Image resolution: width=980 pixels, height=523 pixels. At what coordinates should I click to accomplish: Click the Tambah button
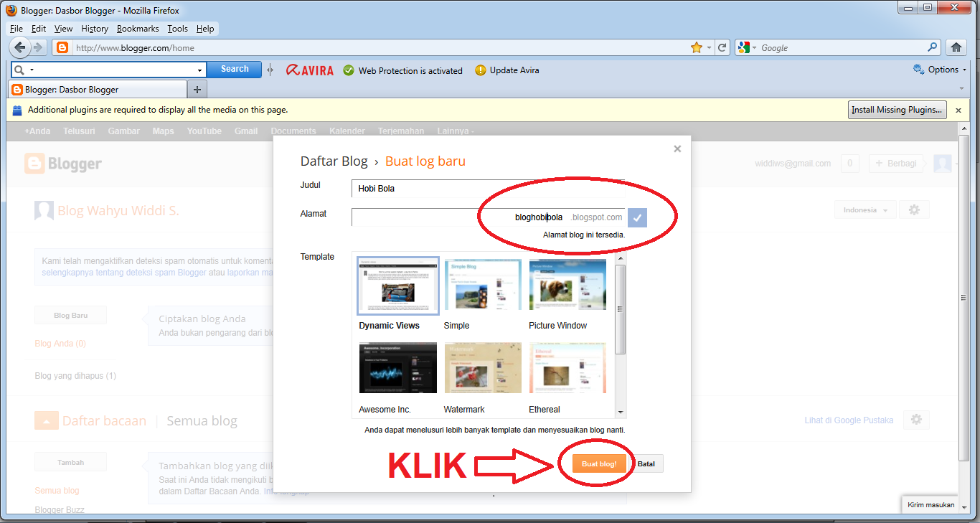click(70, 463)
